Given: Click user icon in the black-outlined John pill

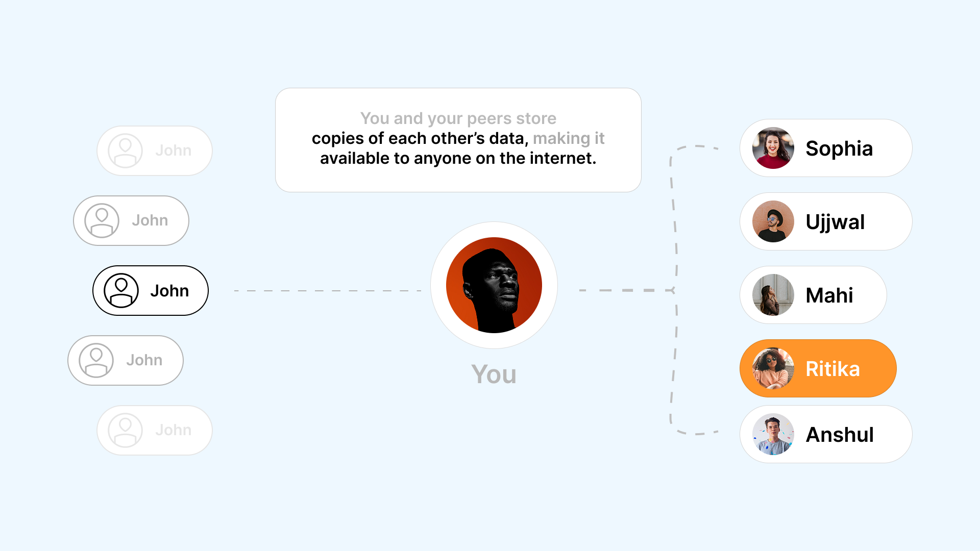Looking at the screenshot, I should [121, 291].
